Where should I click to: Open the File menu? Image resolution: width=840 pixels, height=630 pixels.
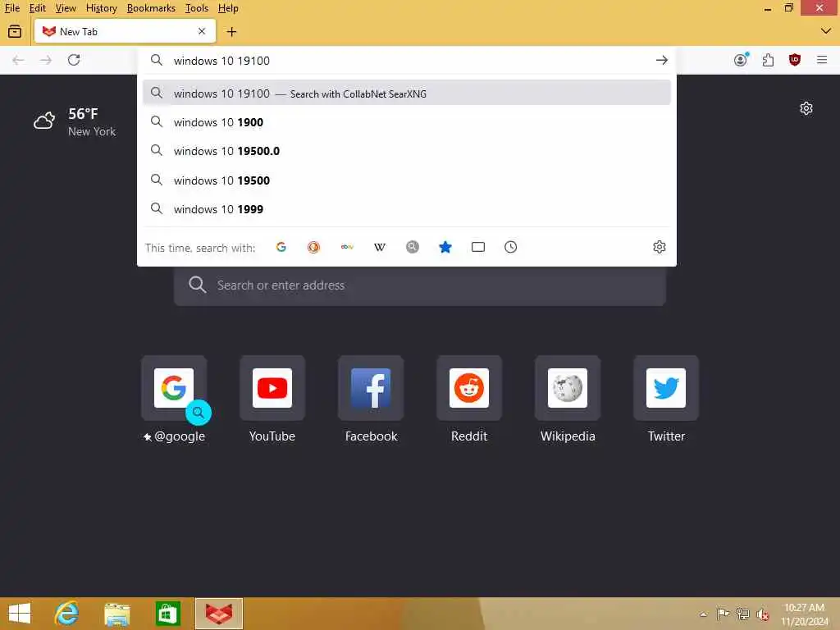[12, 8]
